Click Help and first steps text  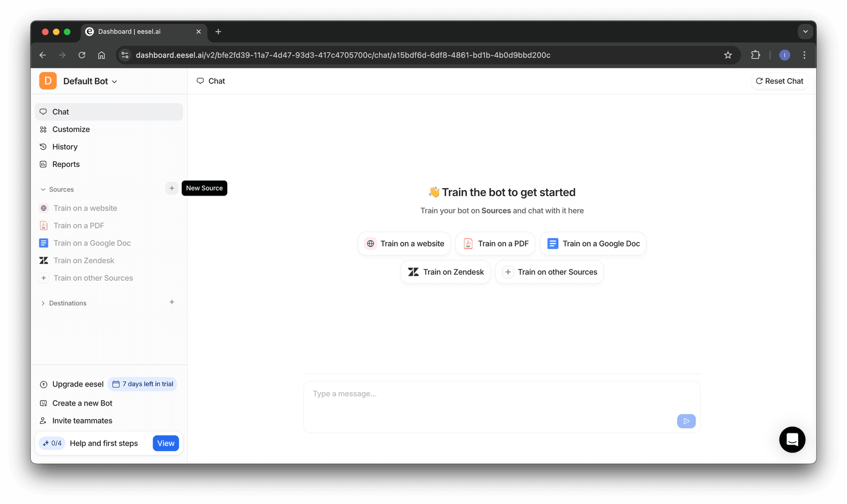click(104, 444)
